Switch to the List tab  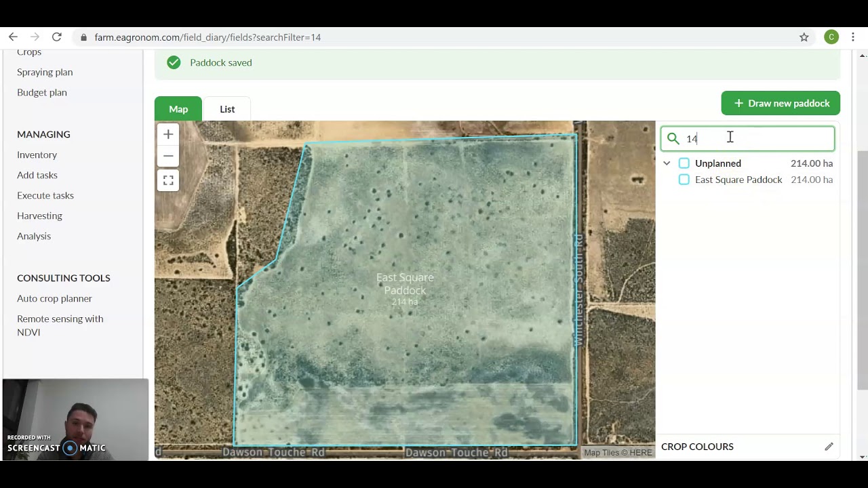[227, 109]
